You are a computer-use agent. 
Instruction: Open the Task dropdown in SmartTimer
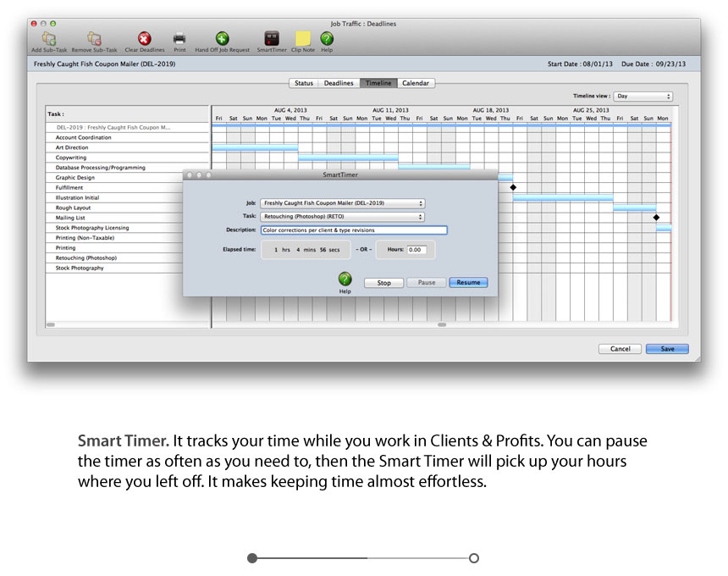pos(342,217)
